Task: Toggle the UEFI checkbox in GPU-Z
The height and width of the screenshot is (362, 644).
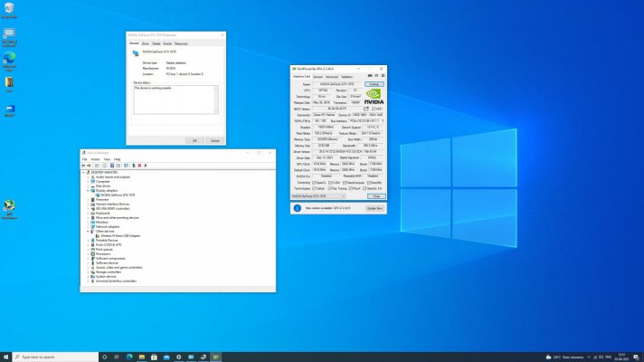Action: pyautogui.click(x=374, y=109)
